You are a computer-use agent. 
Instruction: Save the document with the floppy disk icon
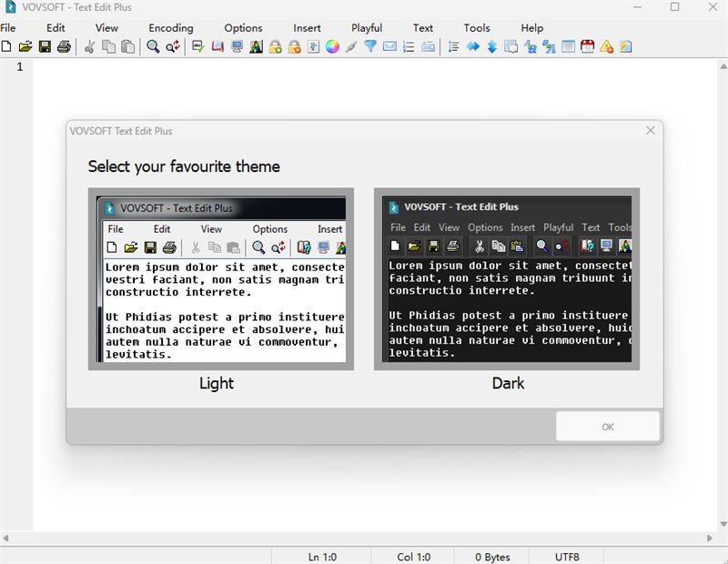(x=45, y=46)
